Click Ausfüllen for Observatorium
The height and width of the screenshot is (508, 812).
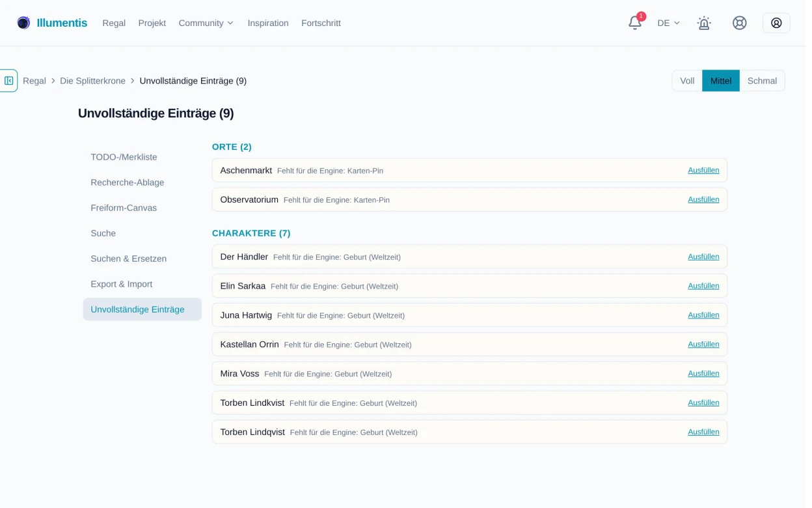[x=703, y=199]
